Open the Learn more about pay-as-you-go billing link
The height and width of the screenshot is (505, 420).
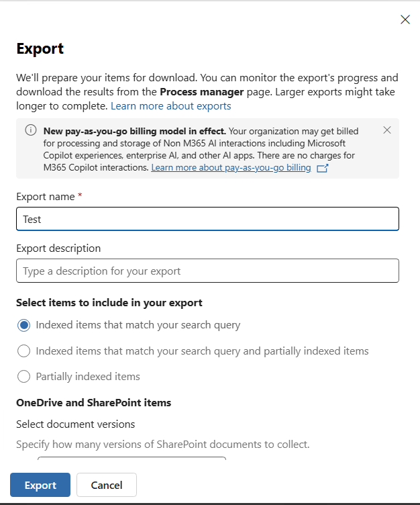click(x=231, y=168)
